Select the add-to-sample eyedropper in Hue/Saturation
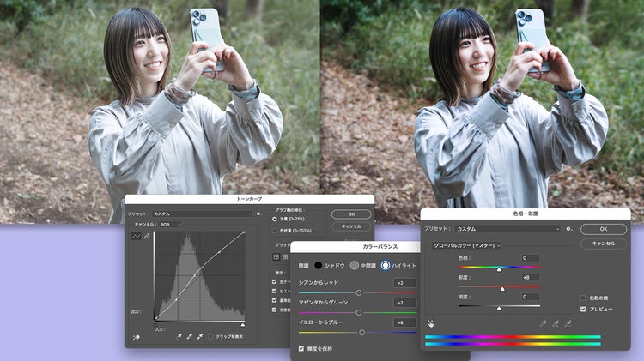Viewport: 644px width, 361px height. pos(556,323)
